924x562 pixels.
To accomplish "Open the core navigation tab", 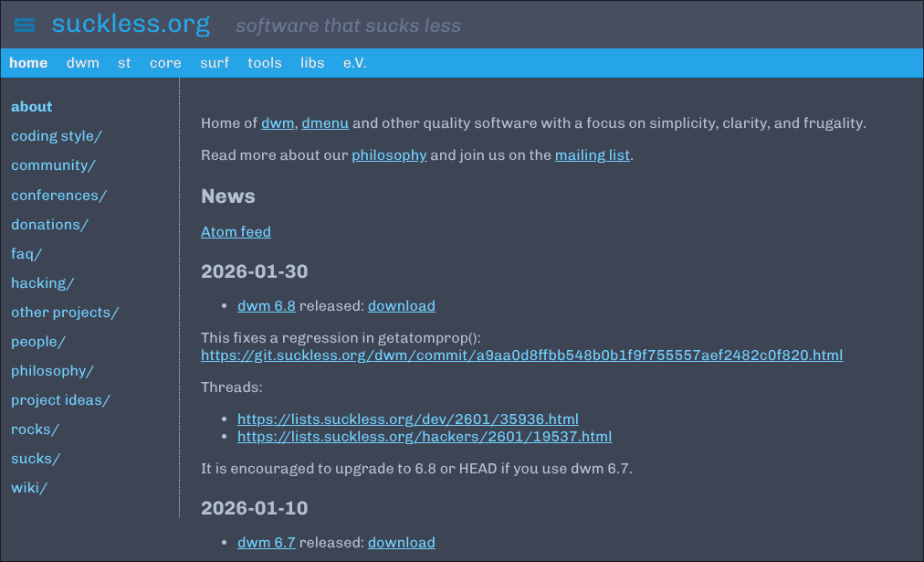I will coord(165,63).
